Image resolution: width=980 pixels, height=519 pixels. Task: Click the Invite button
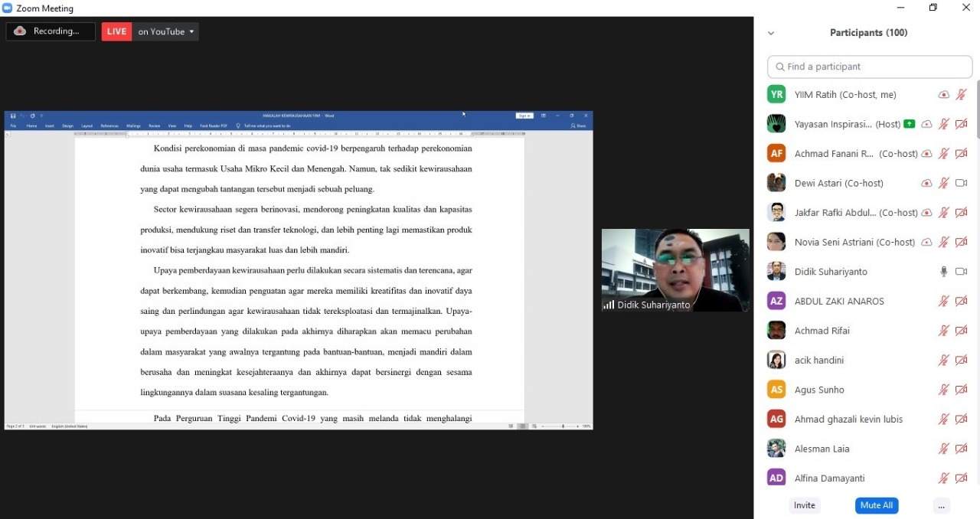(x=805, y=505)
